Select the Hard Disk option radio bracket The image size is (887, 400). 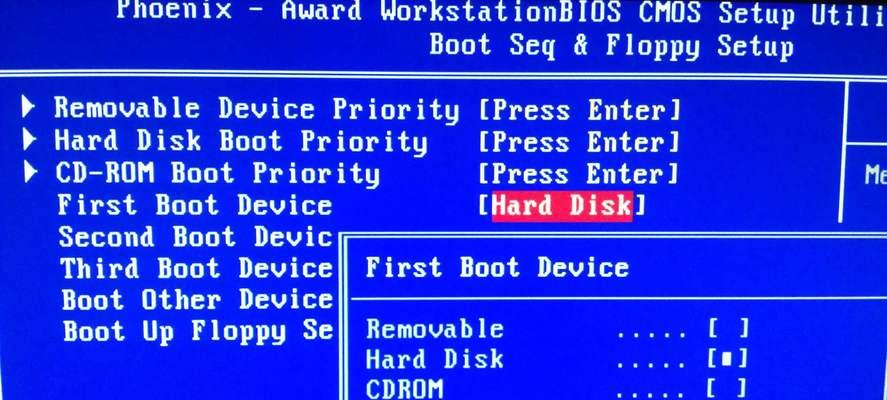[728, 359]
